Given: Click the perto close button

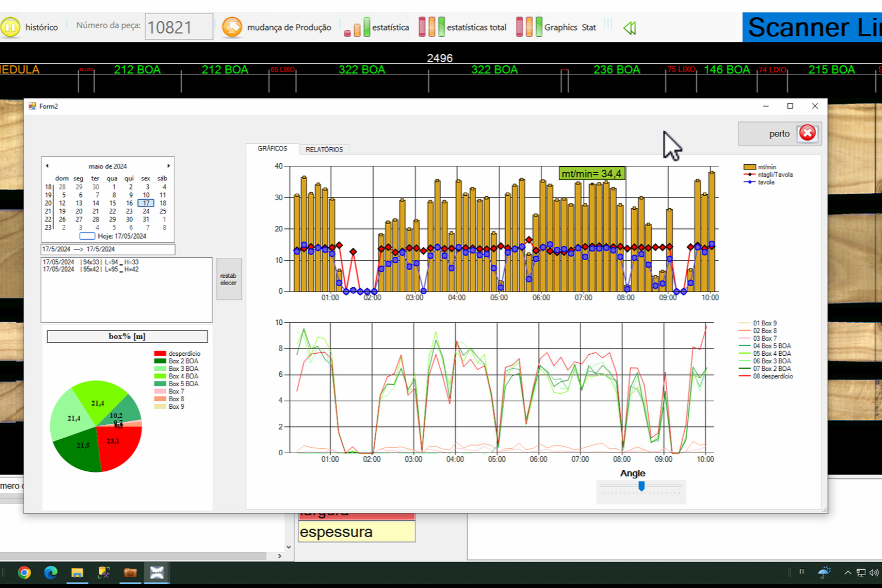Looking at the screenshot, I should pos(780,133).
